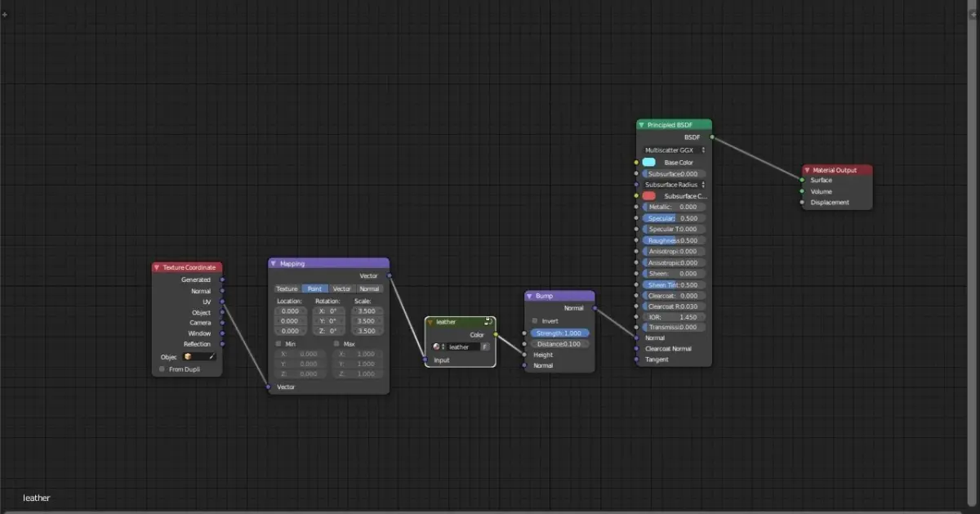The height and width of the screenshot is (514, 980).
Task: Click the Texture Coordinate Normal output socket
Action: (222, 291)
